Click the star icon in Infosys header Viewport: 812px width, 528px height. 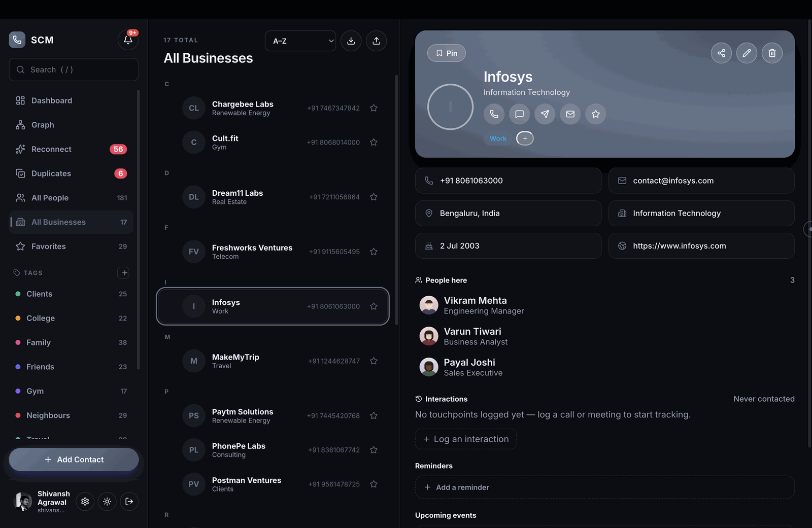tap(595, 114)
